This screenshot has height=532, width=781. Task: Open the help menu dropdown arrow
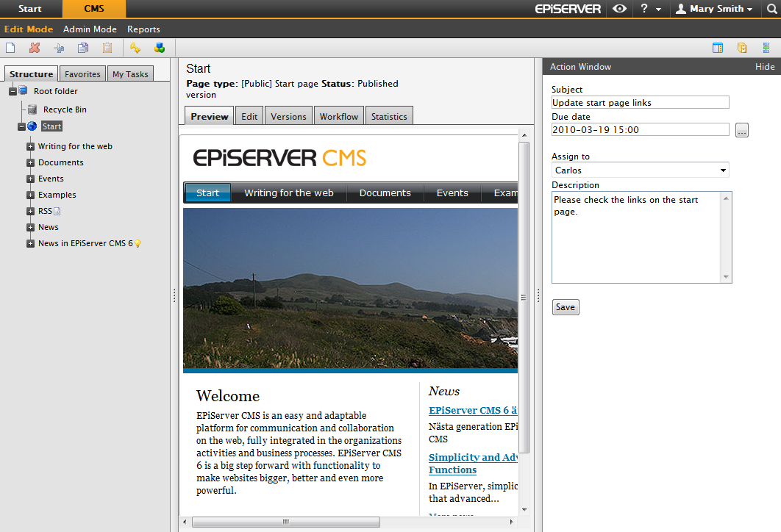(x=658, y=9)
